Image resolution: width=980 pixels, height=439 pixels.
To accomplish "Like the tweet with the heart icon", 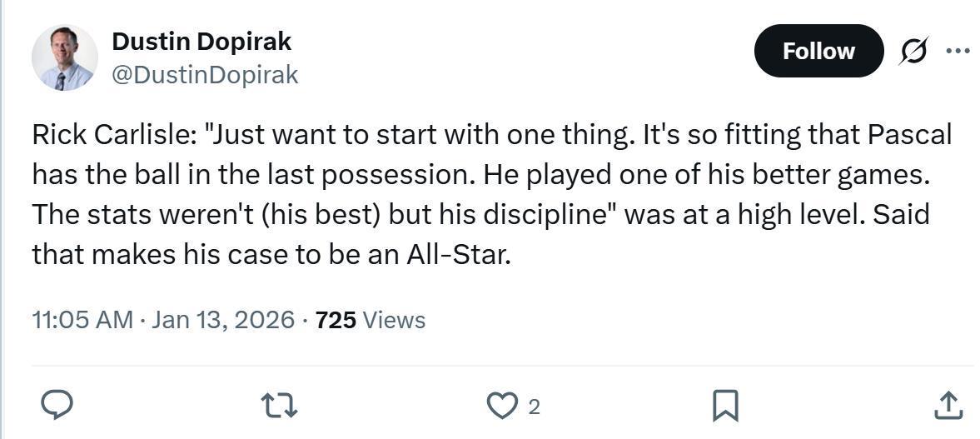I will point(500,406).
